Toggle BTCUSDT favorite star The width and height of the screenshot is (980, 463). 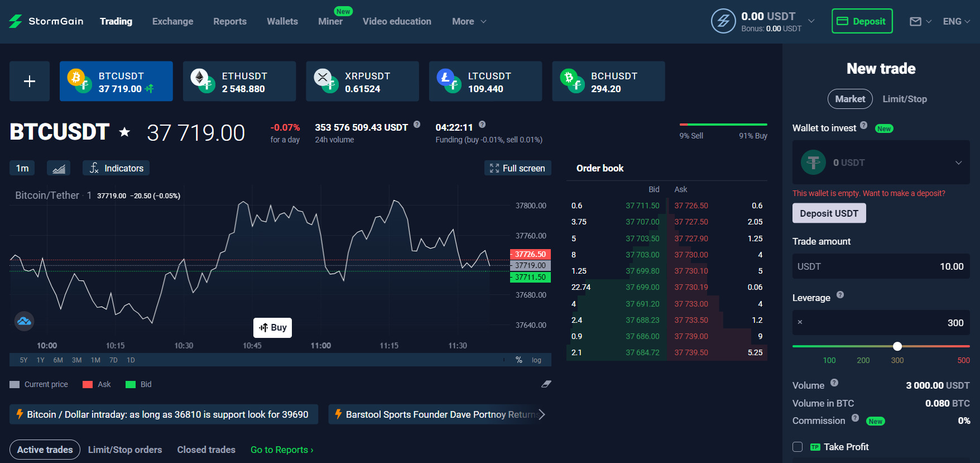pos(124,132)
